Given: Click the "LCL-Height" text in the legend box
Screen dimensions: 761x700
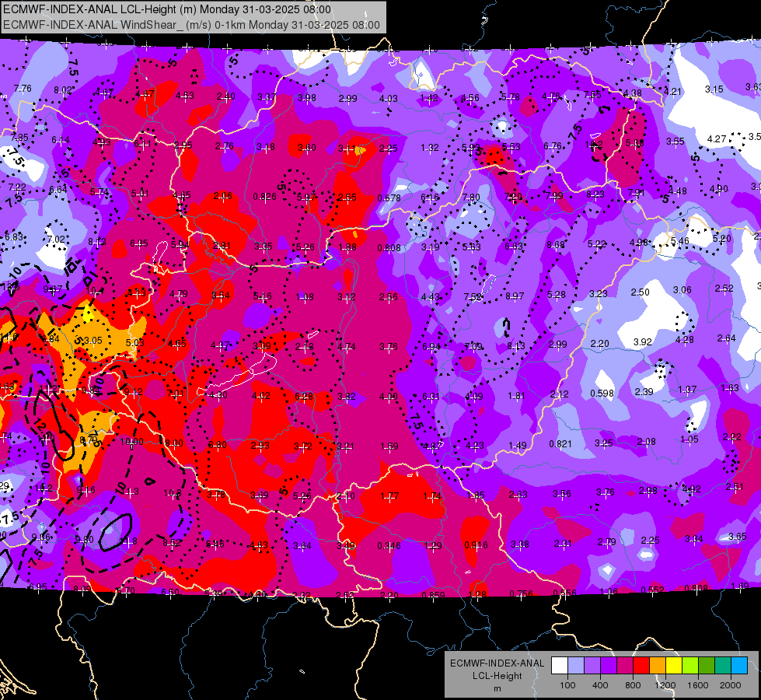Looking at the screenshot, I should click(x=497, y=676).
